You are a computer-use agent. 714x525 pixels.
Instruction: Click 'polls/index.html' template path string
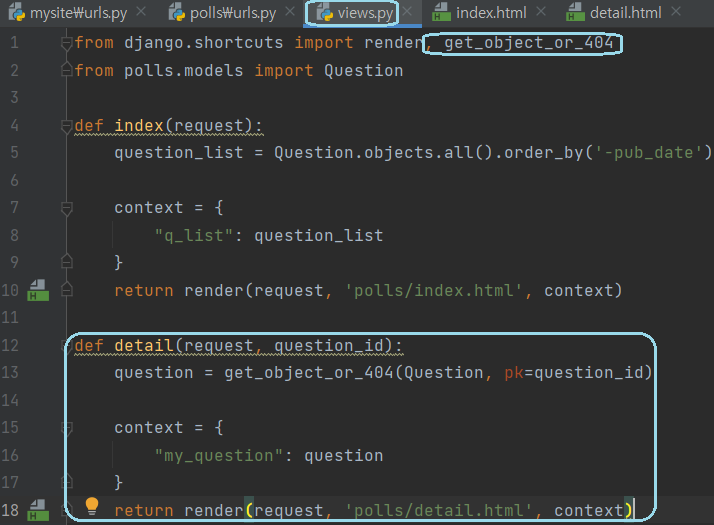433,291
